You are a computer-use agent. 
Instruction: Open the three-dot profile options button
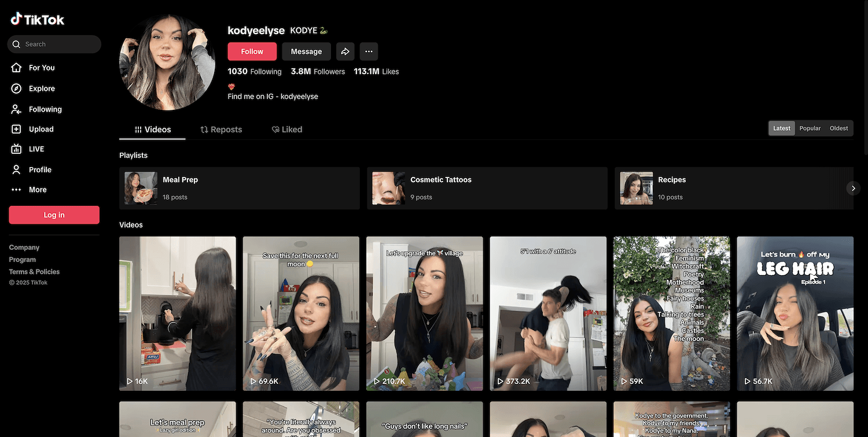tap(369, 51)
